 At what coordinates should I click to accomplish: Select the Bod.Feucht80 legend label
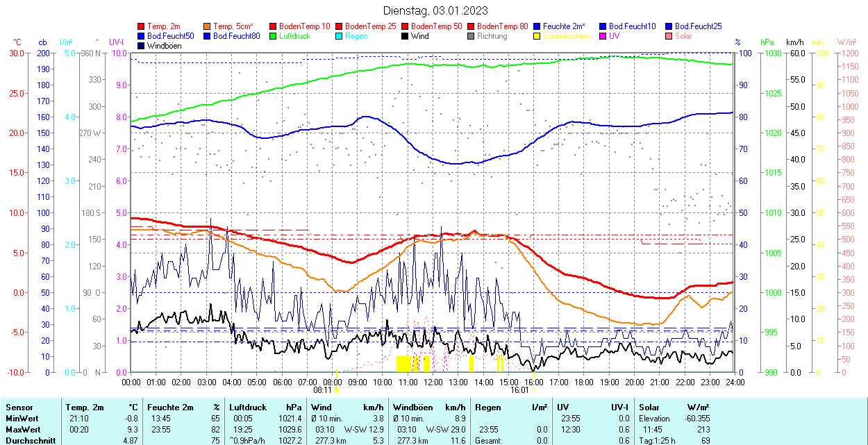click(x=237, y=36)
